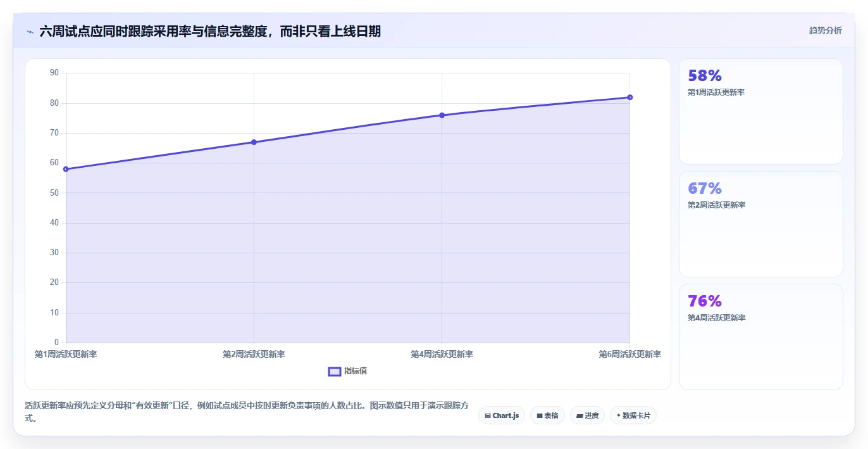Click x-axis label 第4周活跃更新率

click(442, 355)
